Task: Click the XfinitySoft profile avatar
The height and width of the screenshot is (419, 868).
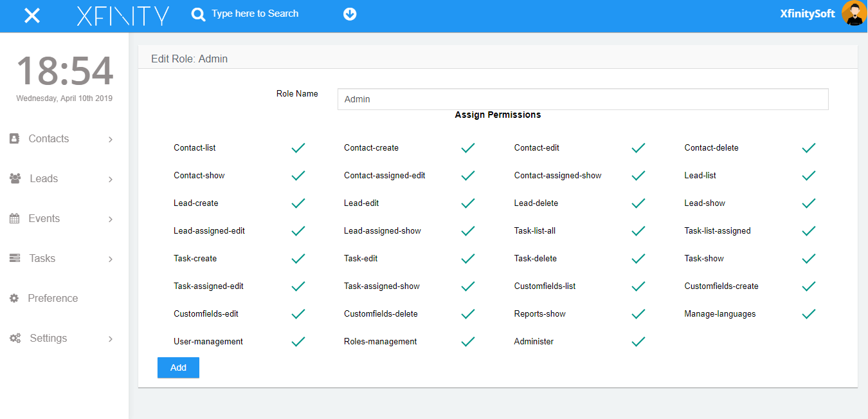Action: pos(854,14)
